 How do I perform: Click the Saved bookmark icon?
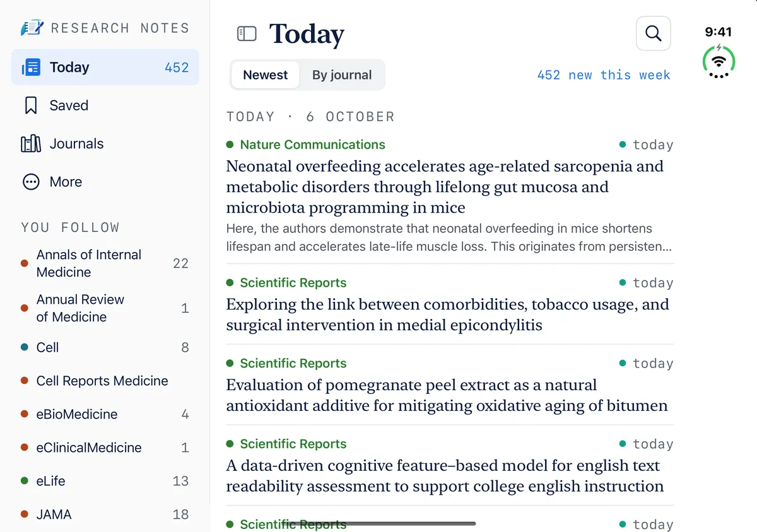point(31,105)
